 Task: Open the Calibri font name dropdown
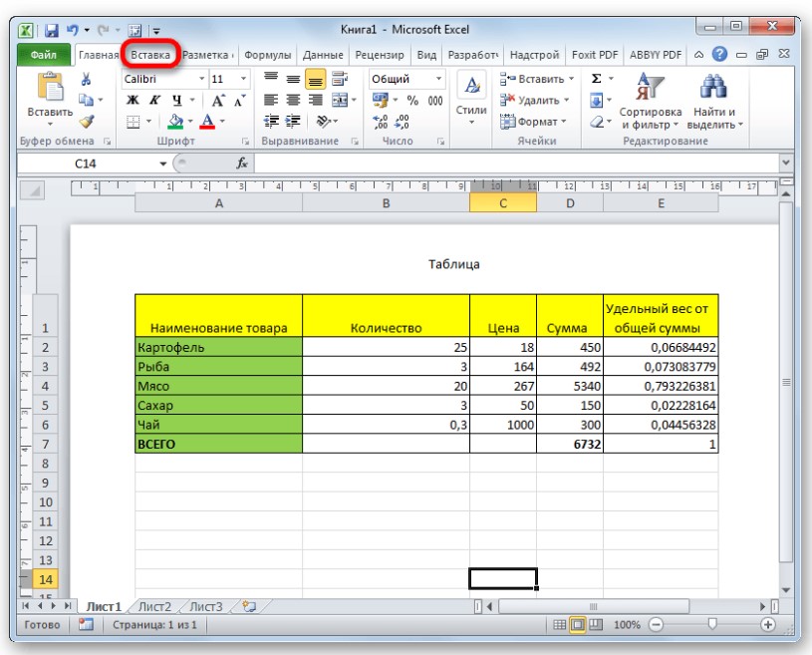pos(201,79)
